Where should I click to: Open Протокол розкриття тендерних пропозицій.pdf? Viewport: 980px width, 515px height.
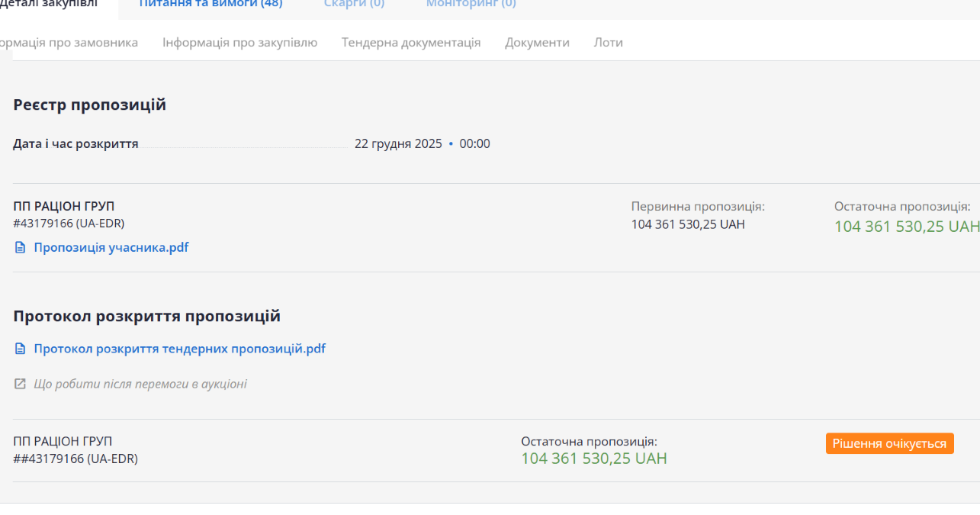(179, 349)
